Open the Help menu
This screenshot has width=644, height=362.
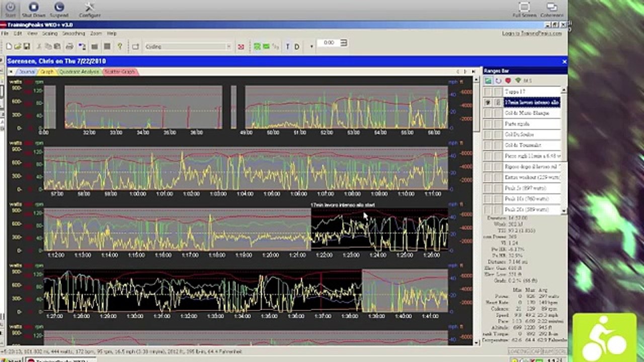[112, 33]
